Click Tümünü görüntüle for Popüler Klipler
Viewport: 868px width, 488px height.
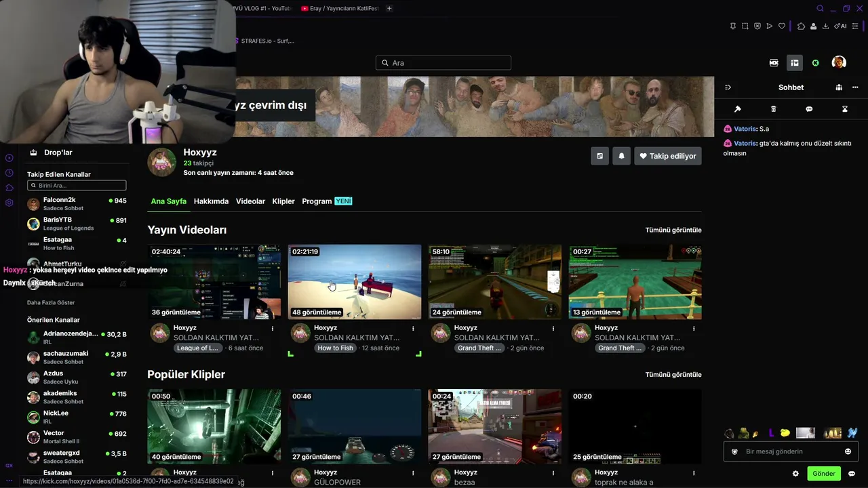click(673, 375)
